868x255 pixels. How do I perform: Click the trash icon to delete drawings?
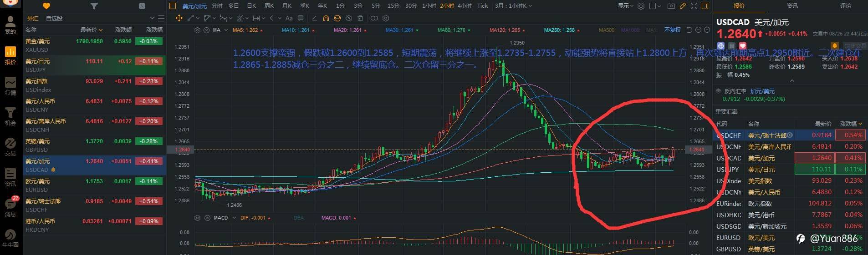point(360,18)
